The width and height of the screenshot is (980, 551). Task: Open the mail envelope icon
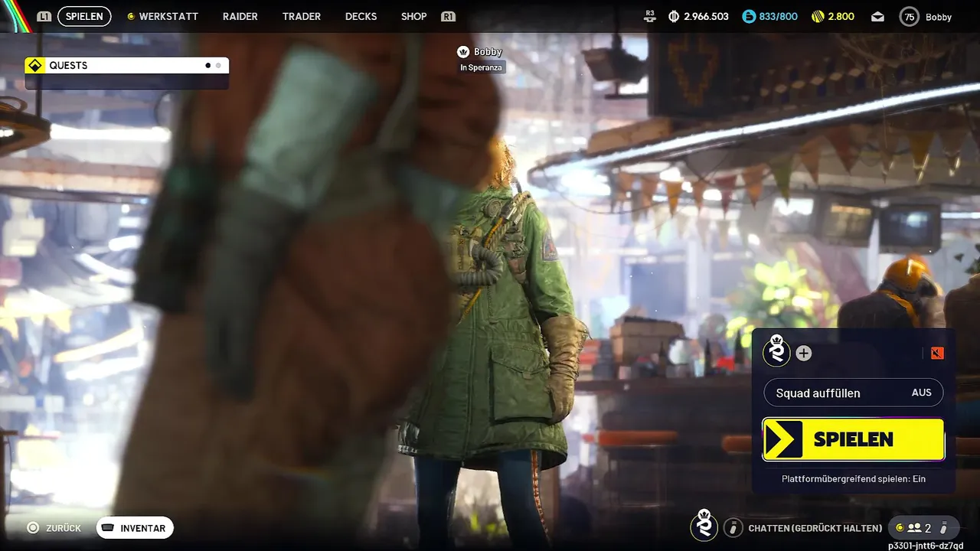coord(877,17)
